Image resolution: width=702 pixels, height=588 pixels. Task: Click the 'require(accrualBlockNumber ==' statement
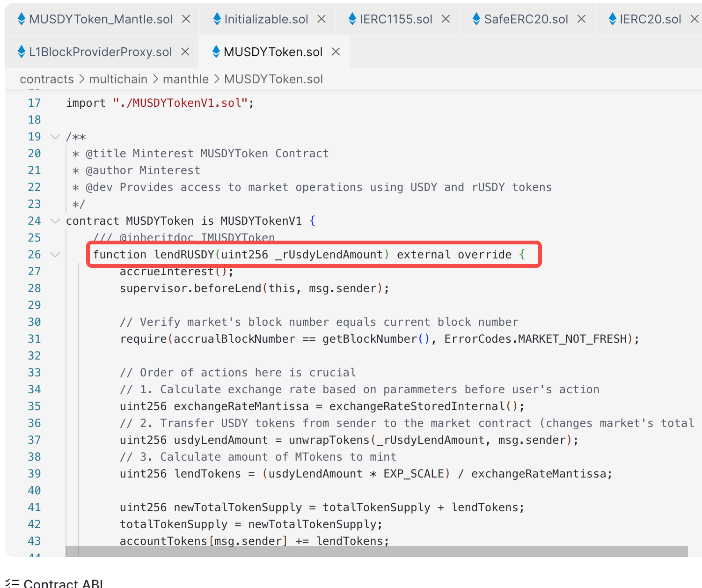pyautogui.click(x=380, y=339)
